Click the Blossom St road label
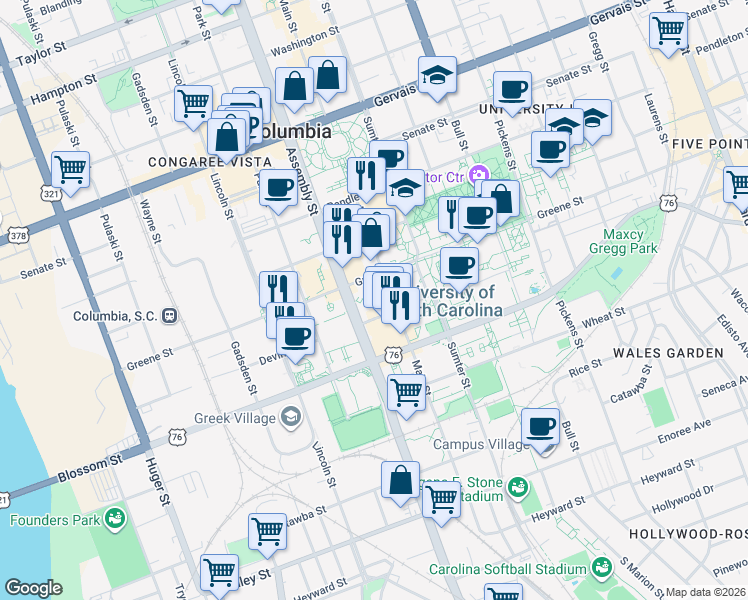Viewport: 748px width, 600px height. tap(90, 468)
